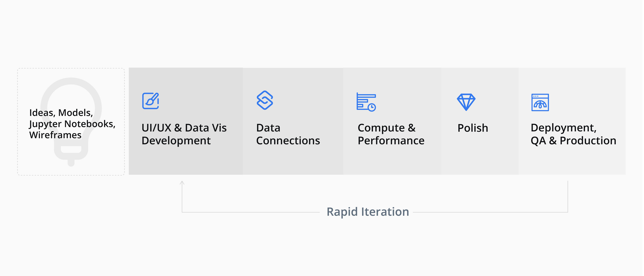Click Deployment, QA & Production label
This screenshot has width=644, height=276.
point(573,134)
